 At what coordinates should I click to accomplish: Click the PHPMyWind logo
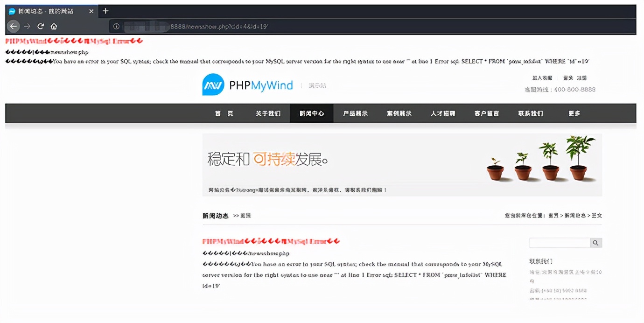click(x=248, y=85)
